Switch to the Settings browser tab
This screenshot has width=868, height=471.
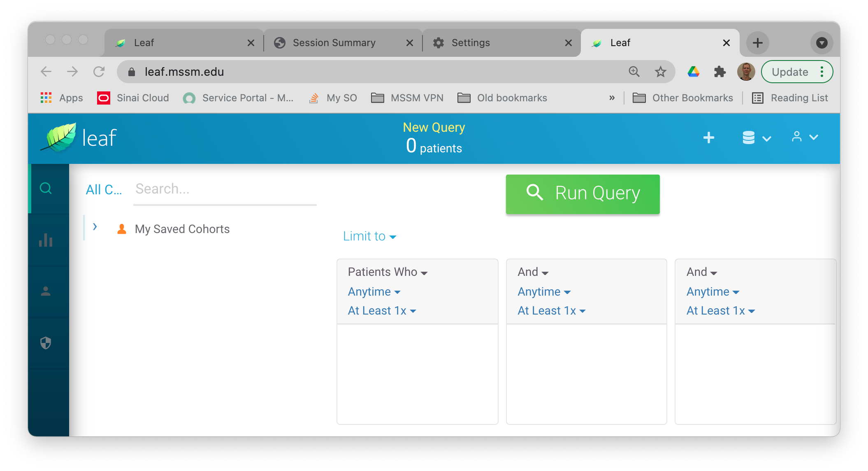471,43
